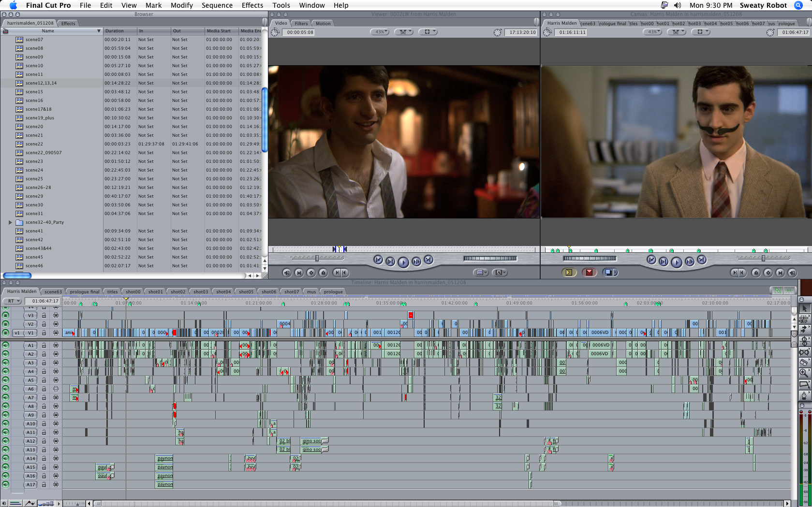Click Add Marker button in Viewer
Viewport: 812px width, 507px height.
(x=323, y=273)
